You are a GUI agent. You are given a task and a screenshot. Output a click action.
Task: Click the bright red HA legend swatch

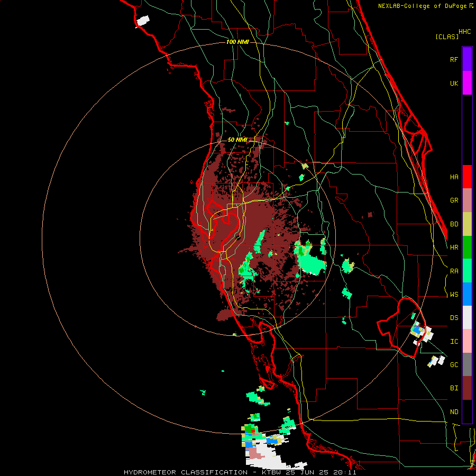(x=467, y=177)
